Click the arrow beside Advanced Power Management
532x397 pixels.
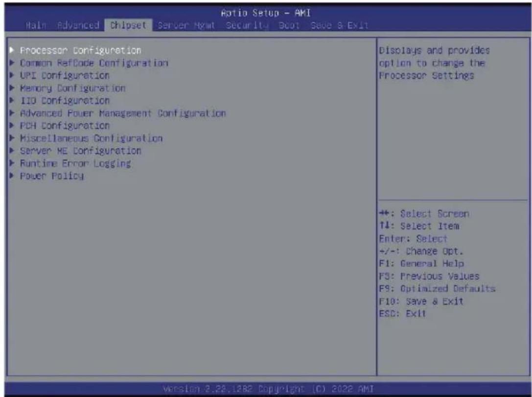click(12, 113)
